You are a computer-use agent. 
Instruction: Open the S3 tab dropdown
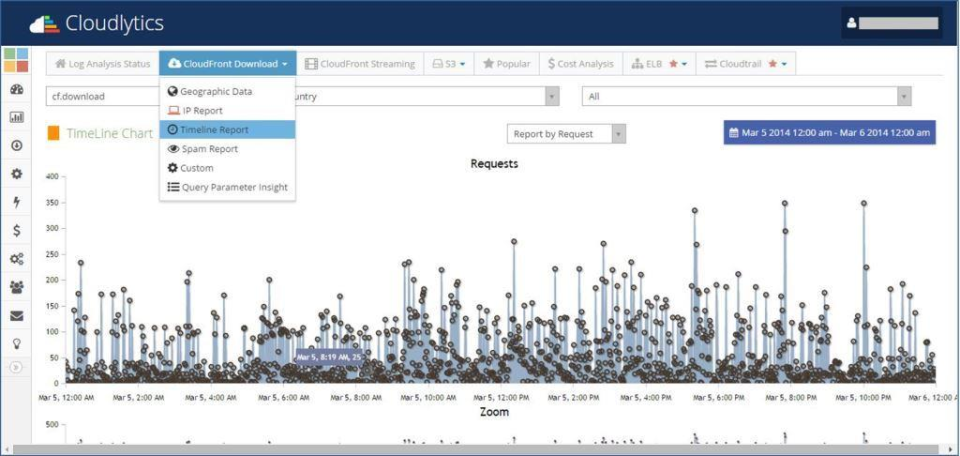[449, 64]
